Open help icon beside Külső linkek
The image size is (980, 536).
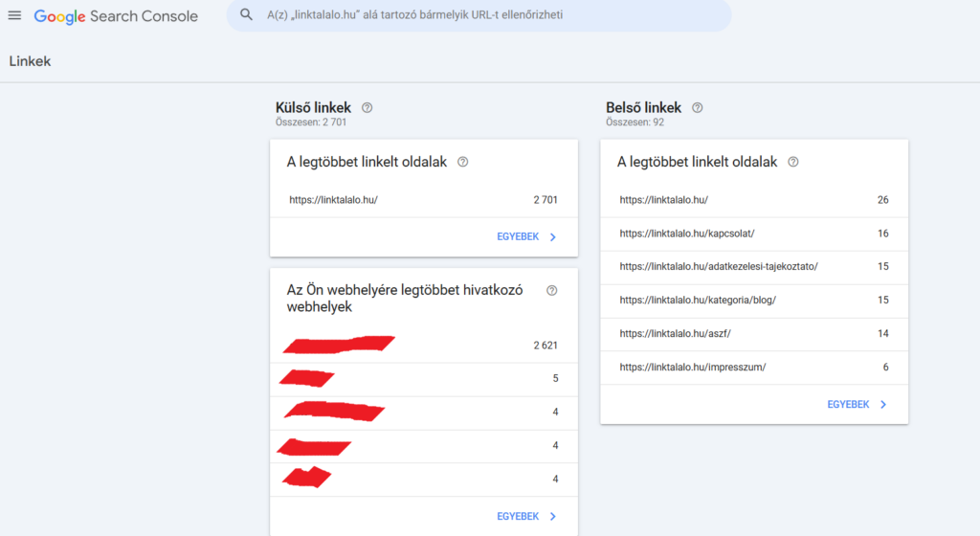pyautogui.click(x=367, y=107)
